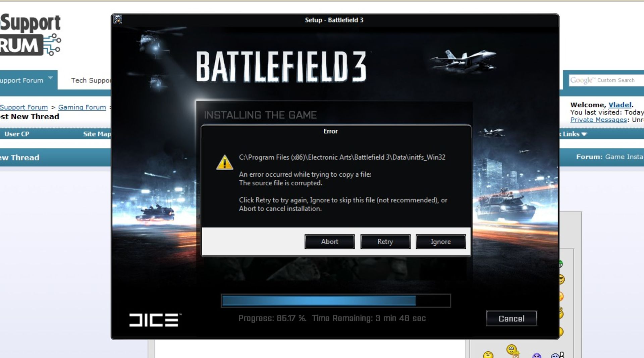
Task: Click the Setup - Battlefield 3 title
Action: click(334, 20)
